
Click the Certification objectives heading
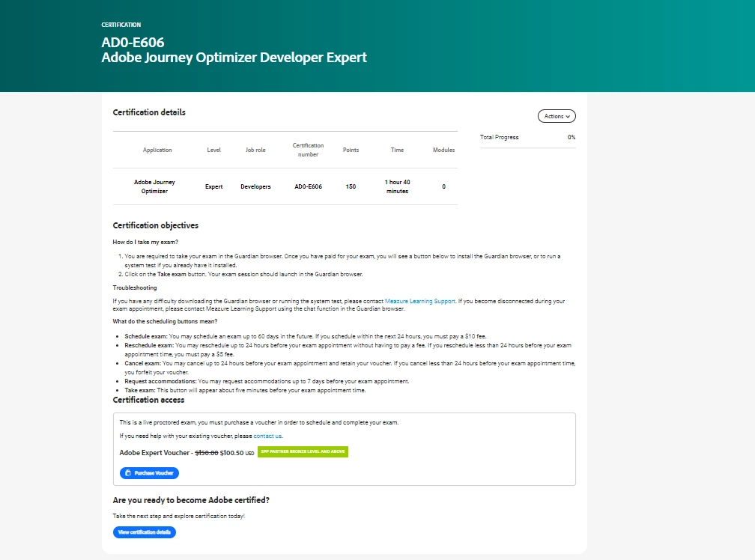pos(156,225)
